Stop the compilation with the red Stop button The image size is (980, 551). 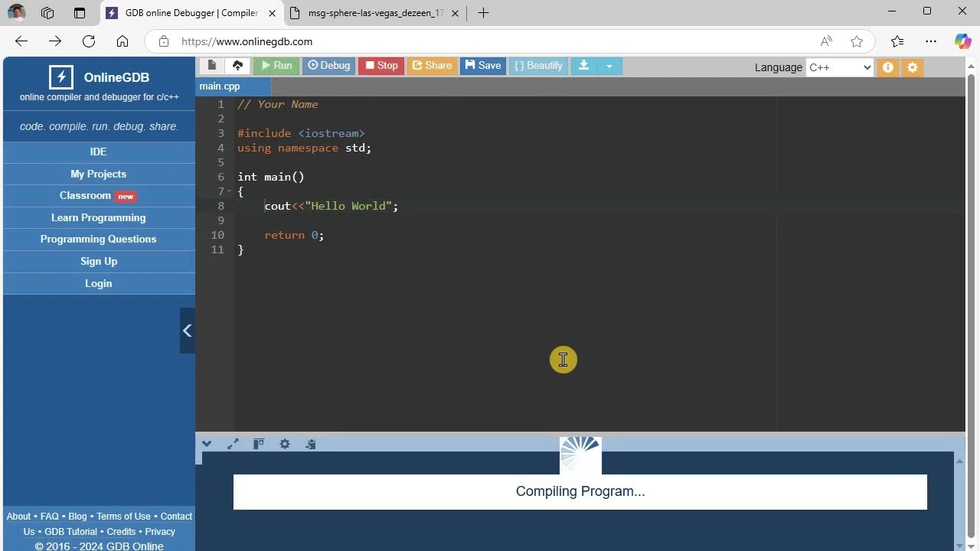[381, 66]
